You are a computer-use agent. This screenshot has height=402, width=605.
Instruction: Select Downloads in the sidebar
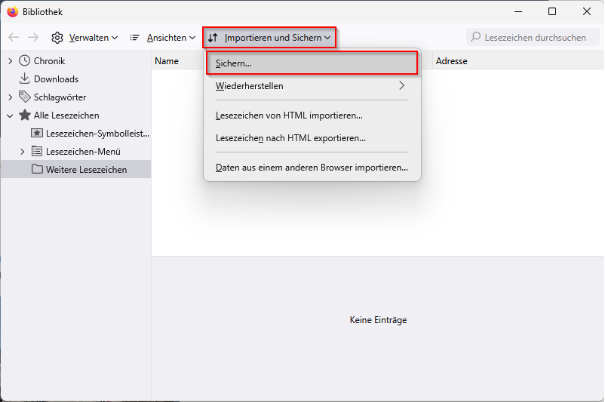(56, 79)
